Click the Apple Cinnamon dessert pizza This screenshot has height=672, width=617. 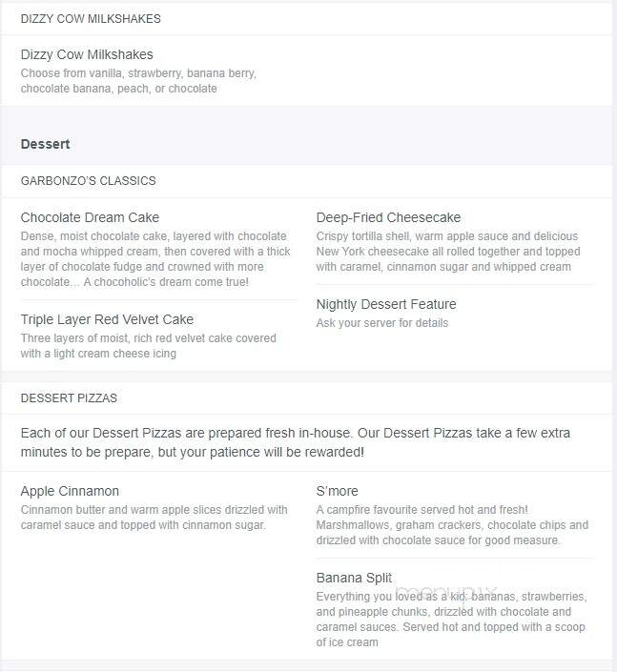[x=70, y=491]
